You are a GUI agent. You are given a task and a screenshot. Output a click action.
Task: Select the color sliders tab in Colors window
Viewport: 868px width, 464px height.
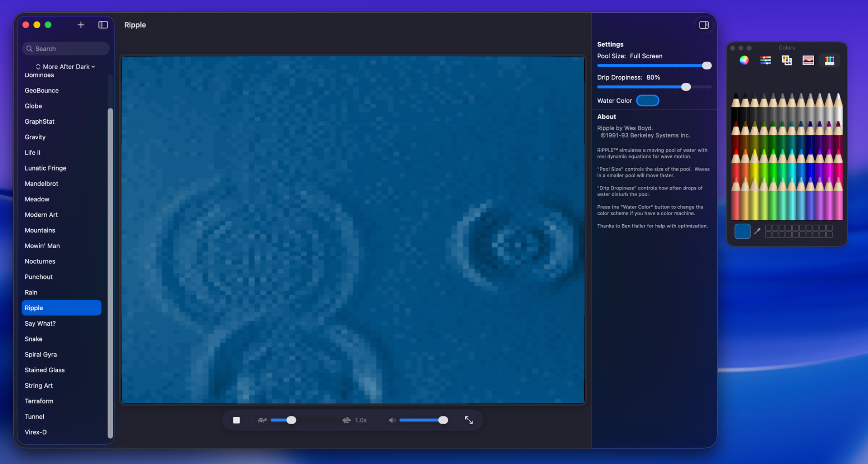pyautogui.click(x=765, y=60)
